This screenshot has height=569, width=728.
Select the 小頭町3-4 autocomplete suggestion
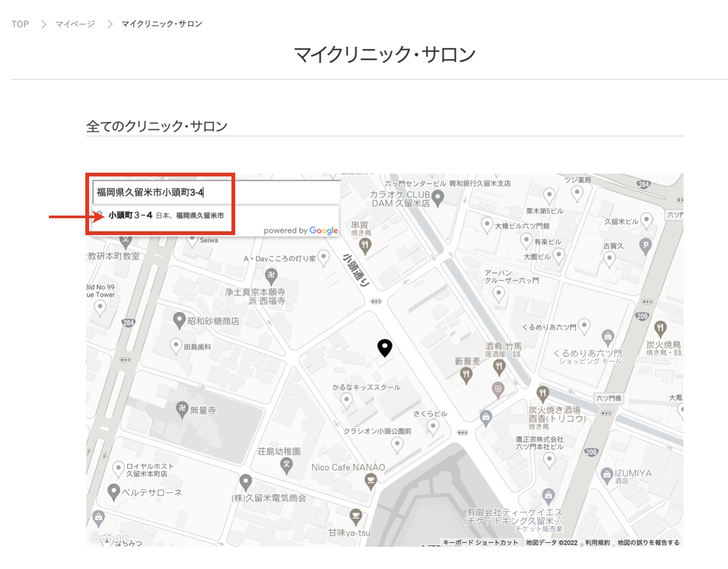tap(166, 216)
